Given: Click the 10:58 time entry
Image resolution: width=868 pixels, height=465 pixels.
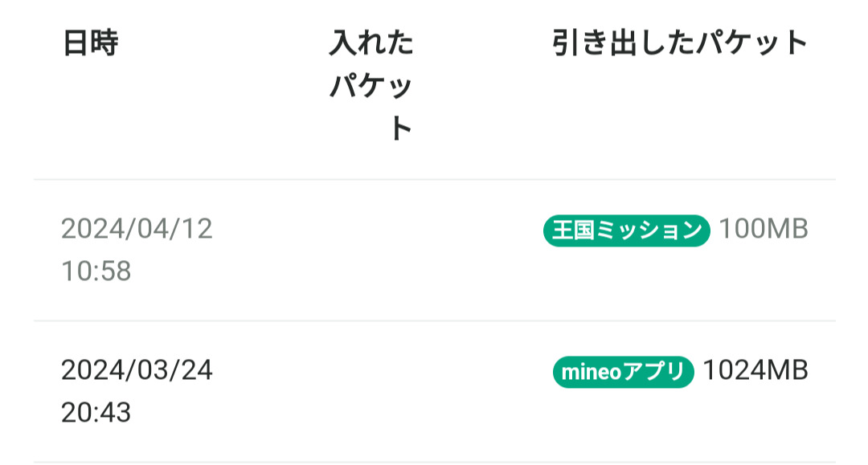Looking at the screenshot, I should point(96,271).
